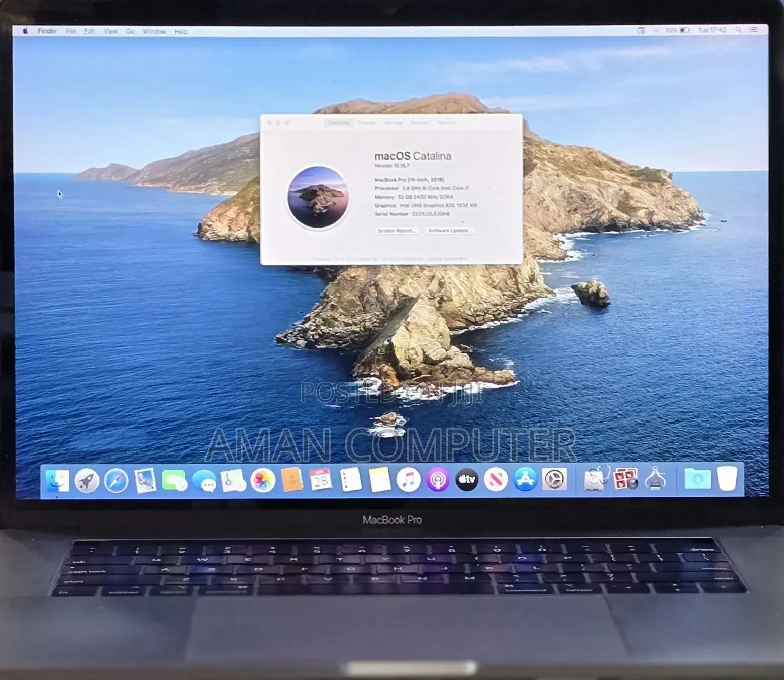The width and height of the screenshot is (784, 680).
Task: Open App Store blue icon in Dock
Action: click(525, 479)
